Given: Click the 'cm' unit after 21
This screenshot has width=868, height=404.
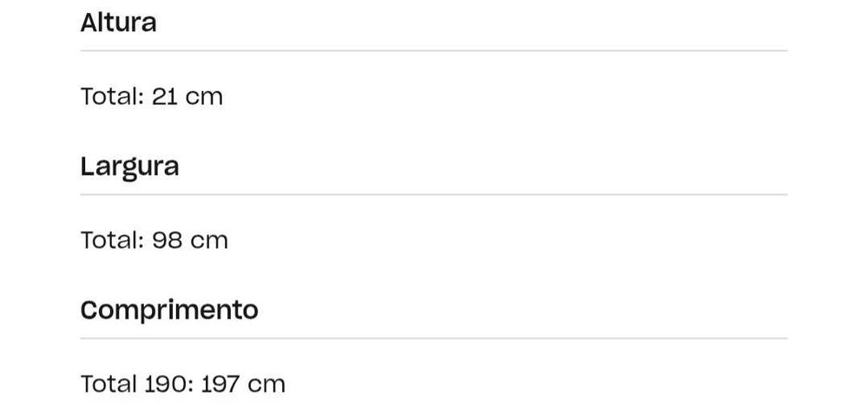Looking at the screenshot, I should (205, 96).
